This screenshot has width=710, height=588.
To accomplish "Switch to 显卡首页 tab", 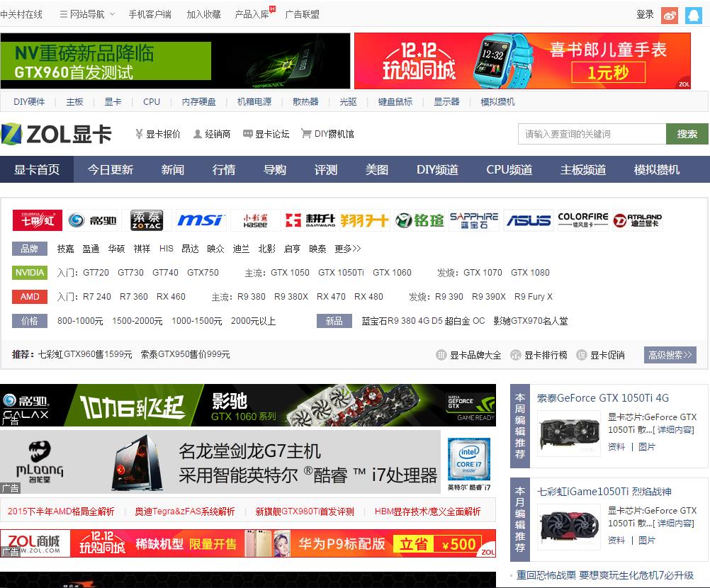I will pyautogui.click(x=37, y=170).
